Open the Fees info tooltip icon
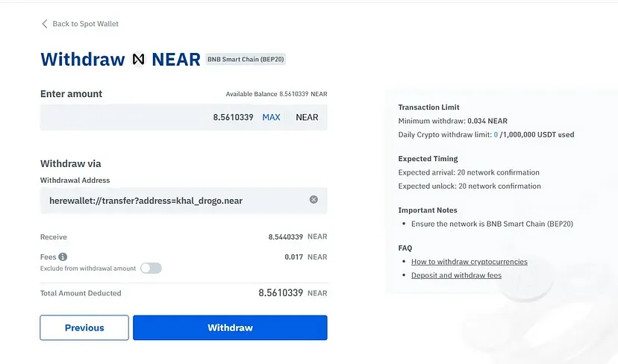This screenshot has height=364, width=618. pyautogui.click(x=63, y=257)
